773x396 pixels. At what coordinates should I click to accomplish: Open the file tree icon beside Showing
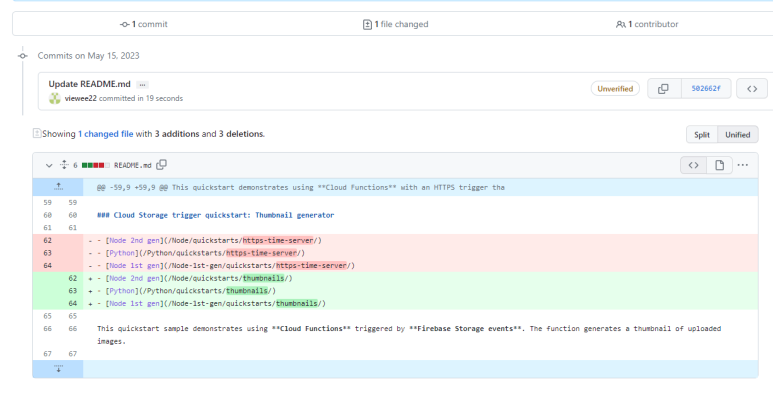[37, 133]
